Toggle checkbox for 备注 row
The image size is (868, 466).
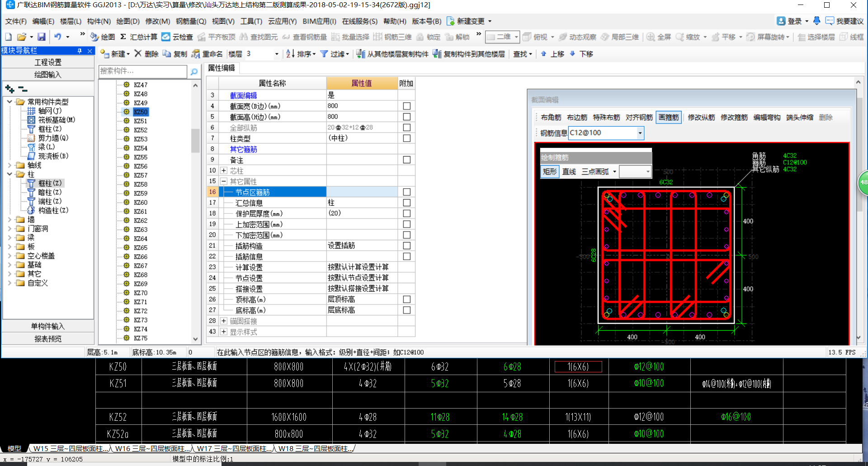pos(406,160)
